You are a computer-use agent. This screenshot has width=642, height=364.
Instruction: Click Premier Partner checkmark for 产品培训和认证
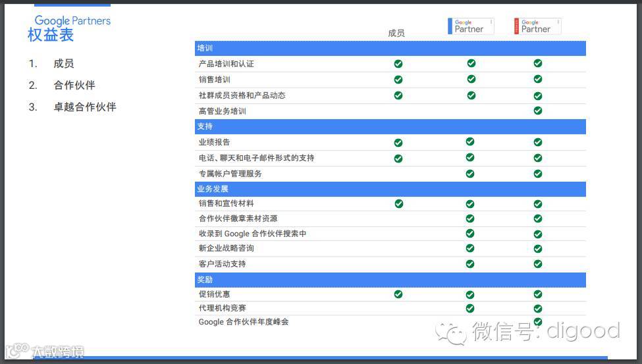click(538, 63)
